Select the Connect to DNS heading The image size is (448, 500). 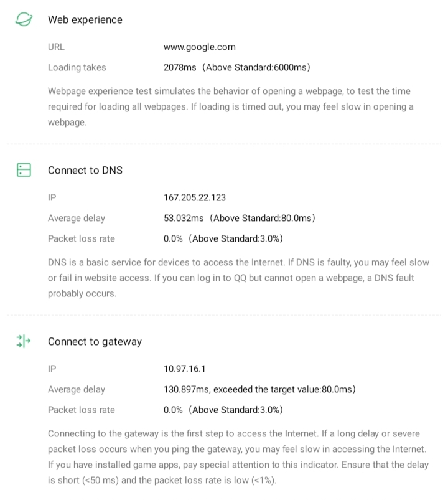click(85, 170)
